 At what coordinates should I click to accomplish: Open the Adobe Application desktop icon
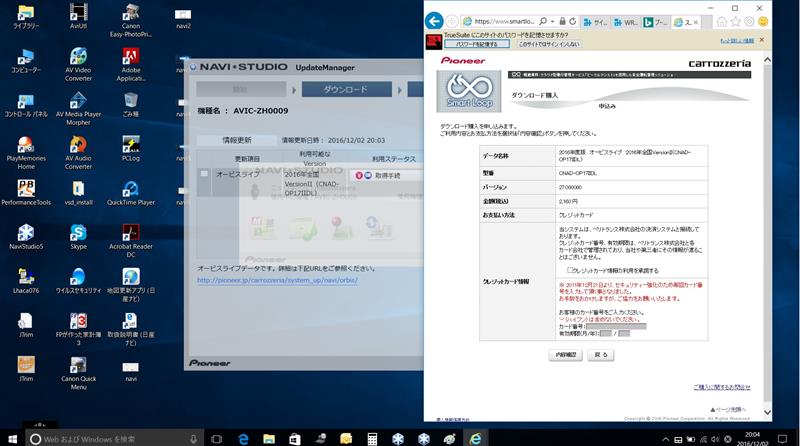pos(131,65)
